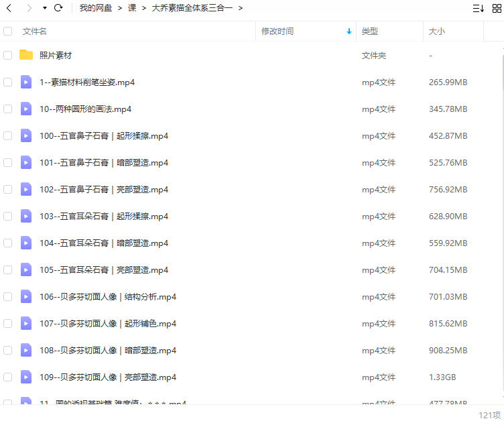Image resolution: width=504 pixels, height=421 pixels.
Task: Click video icon of 1--素描材料削笔坐姿.mp4
Action: (x=26, y=82)
